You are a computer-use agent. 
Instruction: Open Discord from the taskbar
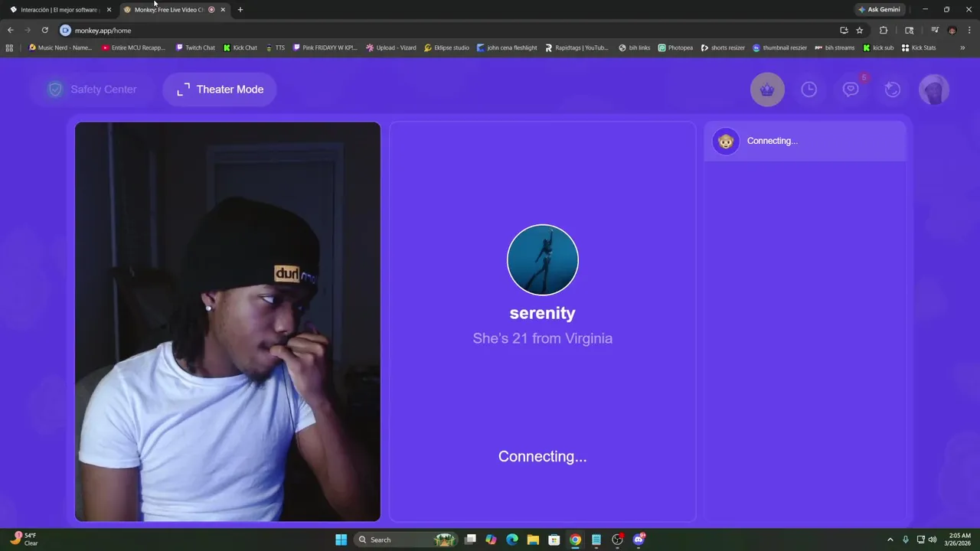tap(639, 540)
